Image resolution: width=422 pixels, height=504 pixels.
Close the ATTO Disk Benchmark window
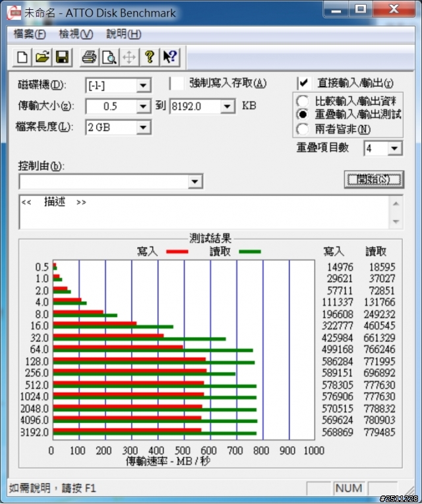click(x=394, y=9)
